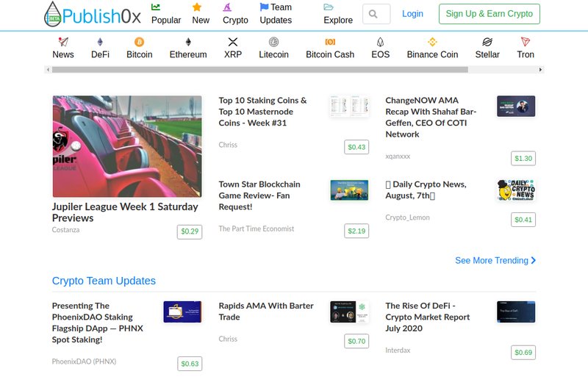
Task: Open the Crypto menu label
Action: click(235, 21)
